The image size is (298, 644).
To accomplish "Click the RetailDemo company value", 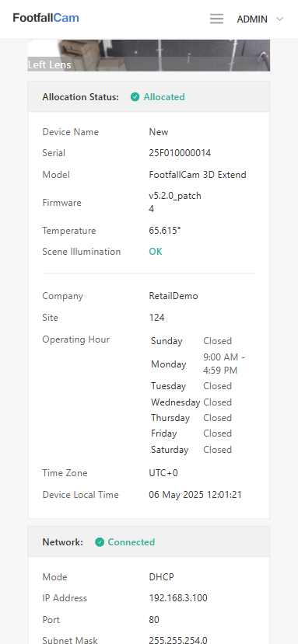I will click(174, 296).
